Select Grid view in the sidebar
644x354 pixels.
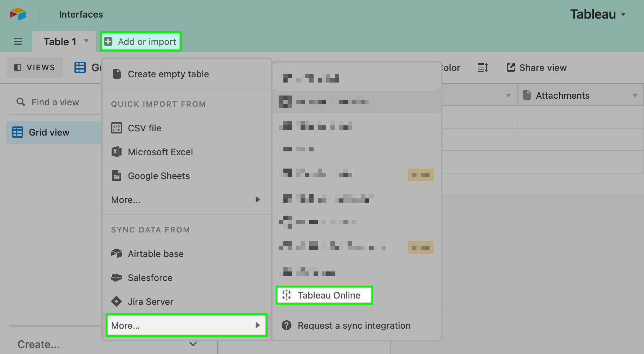pos(54,132)
